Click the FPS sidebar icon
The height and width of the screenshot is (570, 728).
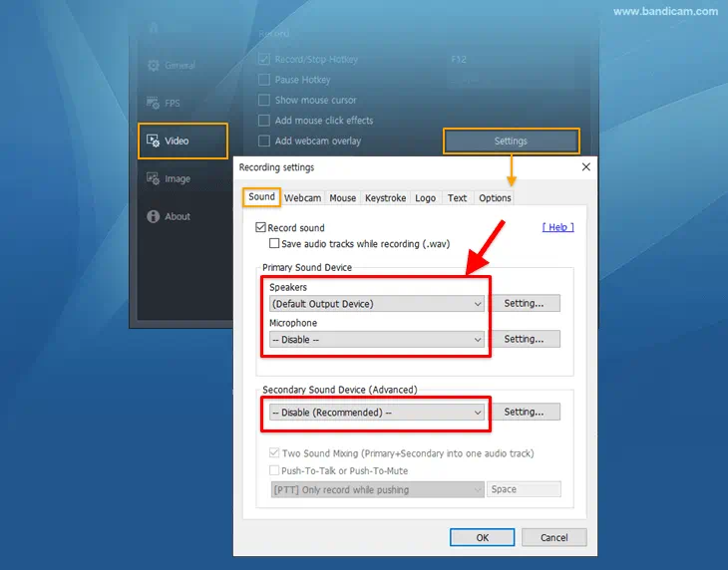click(153, 103)
